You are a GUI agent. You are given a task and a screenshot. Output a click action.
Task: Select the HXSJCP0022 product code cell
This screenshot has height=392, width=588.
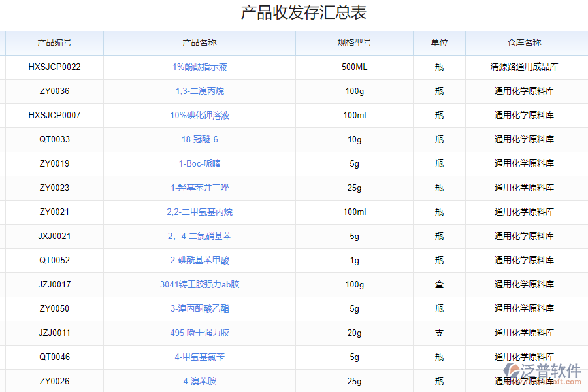click(x=54, y=67)
